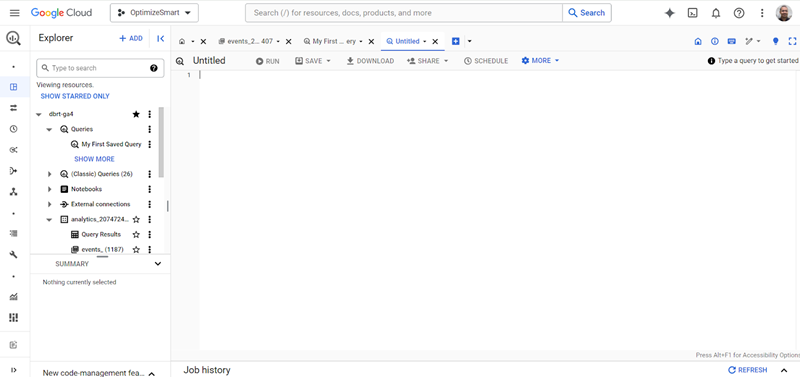Click SHOW STARRED ONLY link
Viewport: 800px width, 377px height.
[75, 96]
